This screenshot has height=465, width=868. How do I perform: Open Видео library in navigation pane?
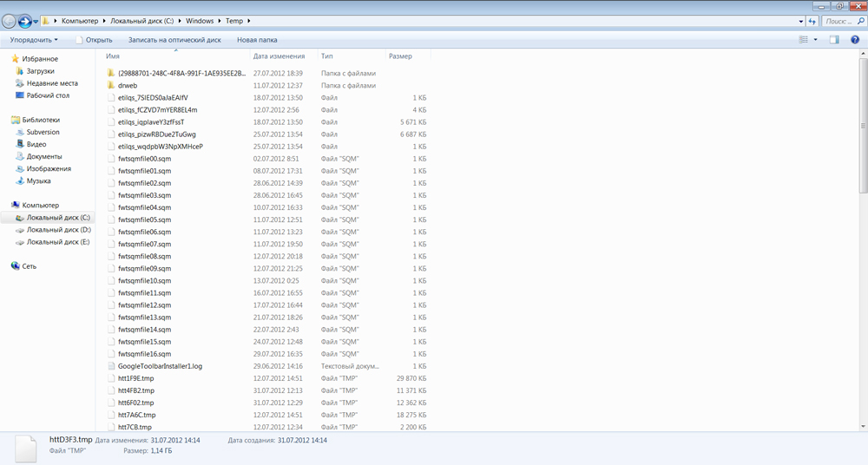[x=36, y=144]
